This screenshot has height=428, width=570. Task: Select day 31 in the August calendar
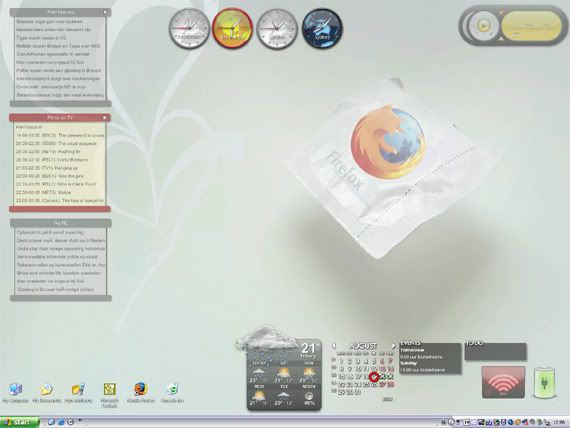(358, 392)
